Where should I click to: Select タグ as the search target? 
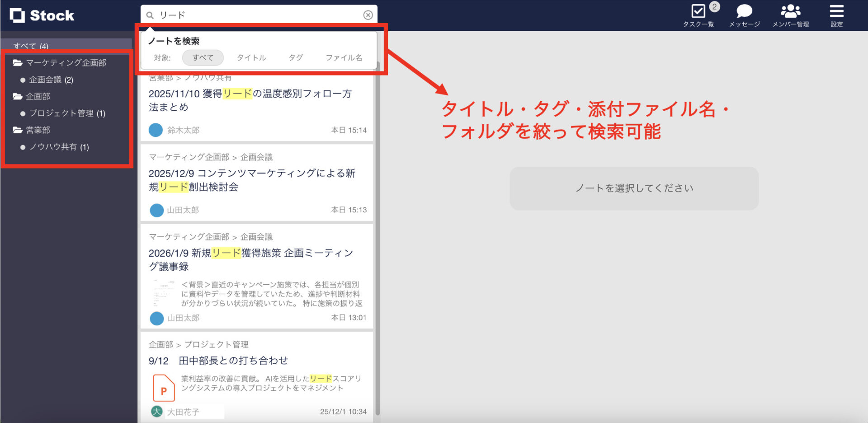point(295,57)
